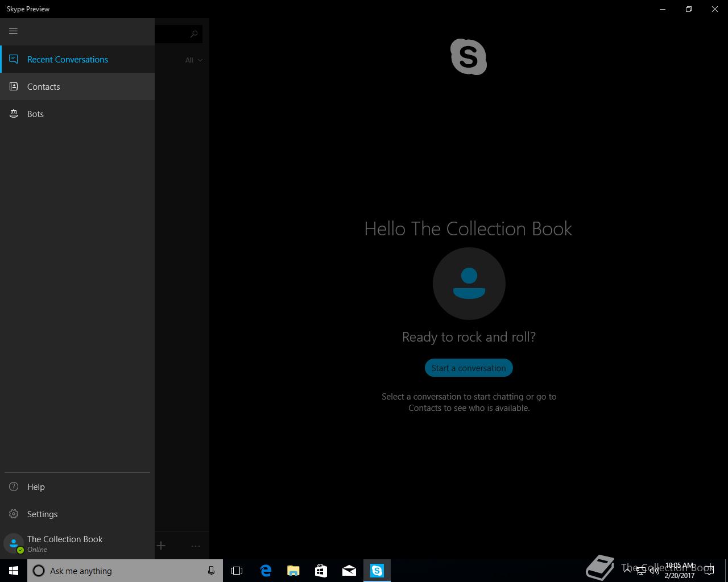Screen dimensions: 728x582
Task: Open The Collection Book profile
Action: (x=77, y=543)
